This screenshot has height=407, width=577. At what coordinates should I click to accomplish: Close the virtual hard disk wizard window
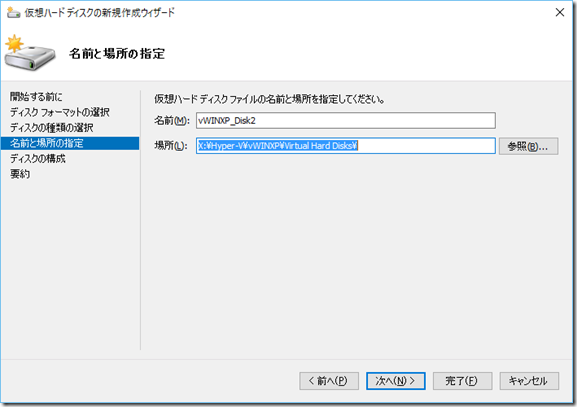(560, 13)
